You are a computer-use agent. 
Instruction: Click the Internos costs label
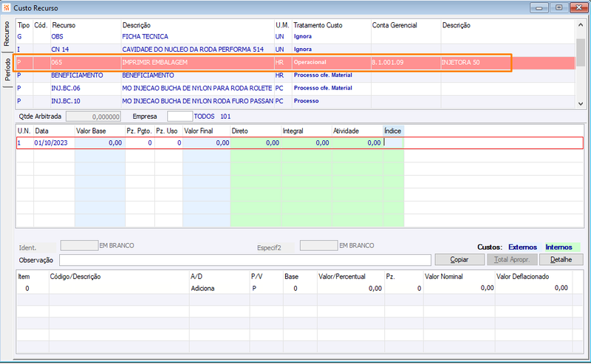[x=559, y=247]
